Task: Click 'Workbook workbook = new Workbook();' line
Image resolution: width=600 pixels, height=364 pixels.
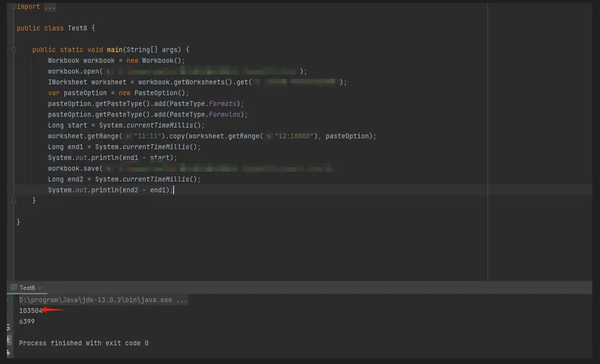Action: [116, 61]
